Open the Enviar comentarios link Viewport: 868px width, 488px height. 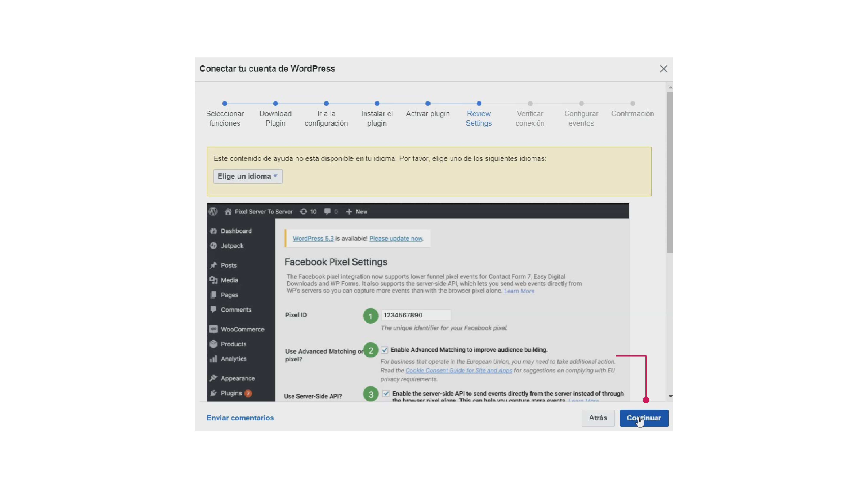pyautogui.click(x=240, y=418)
